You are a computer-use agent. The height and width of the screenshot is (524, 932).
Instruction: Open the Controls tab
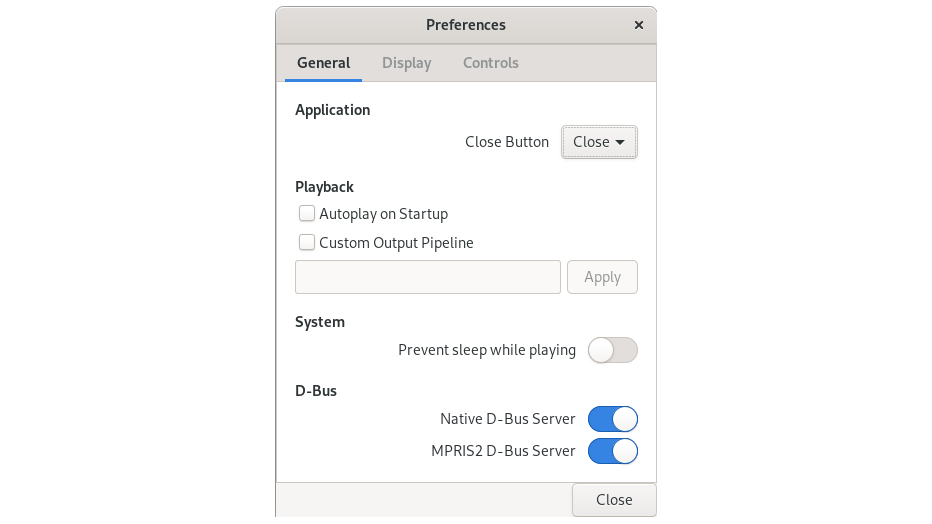(490, 63)
